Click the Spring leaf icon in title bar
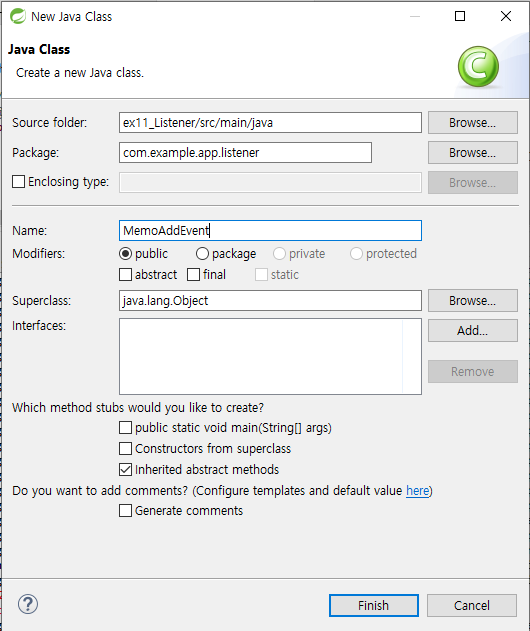The width and height of the screenshot is (530, 631). 18,16
